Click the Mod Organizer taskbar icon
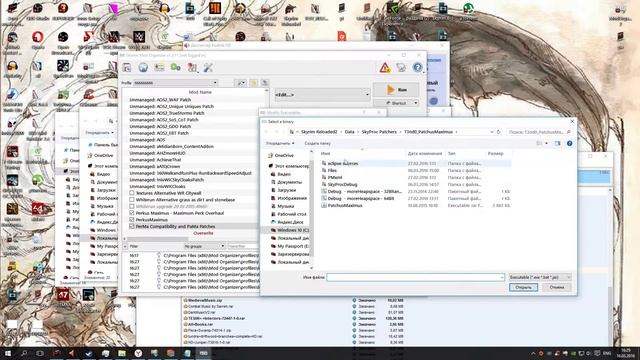The height and width of the screenshot is (360, 640). point(203,353)
